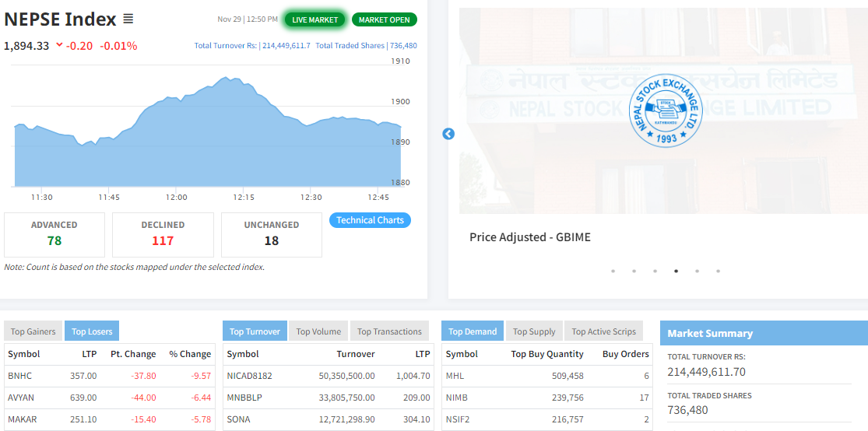The width and height of the screenshot is (868, 431).
Task: Click the UNCHANGED 18 stocks card
Action: point(271,235)
